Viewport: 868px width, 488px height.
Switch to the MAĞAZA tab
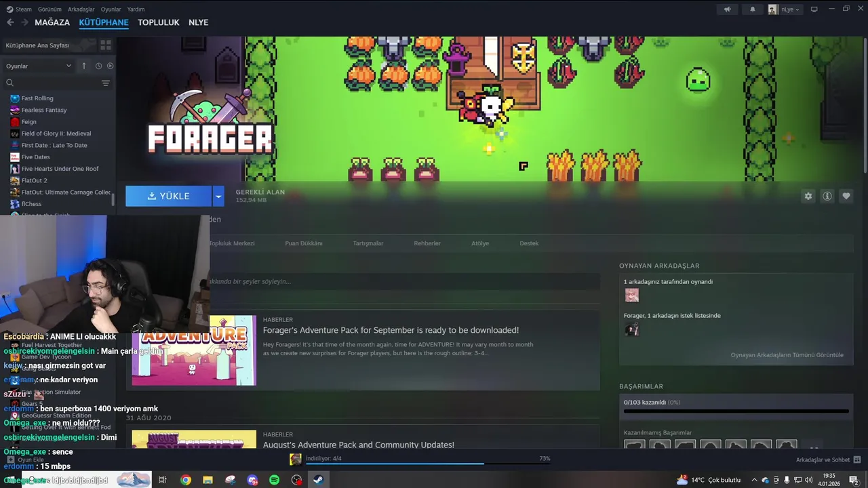tap(52, 22)
